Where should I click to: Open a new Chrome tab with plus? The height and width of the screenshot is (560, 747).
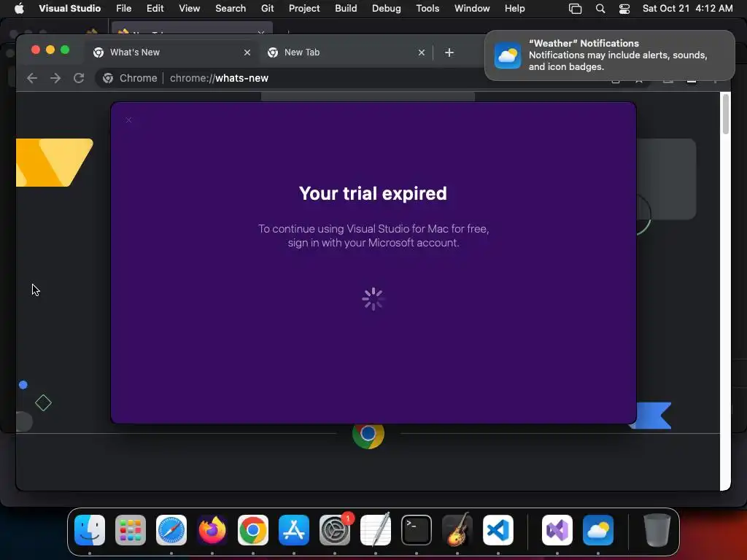pos(449,52)
